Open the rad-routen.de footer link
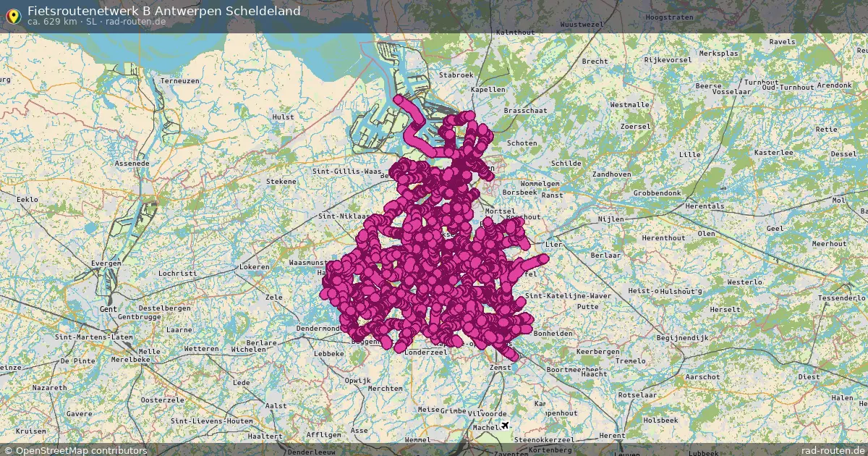Viewport: 868px width, 456px height. tap(833, 450)
